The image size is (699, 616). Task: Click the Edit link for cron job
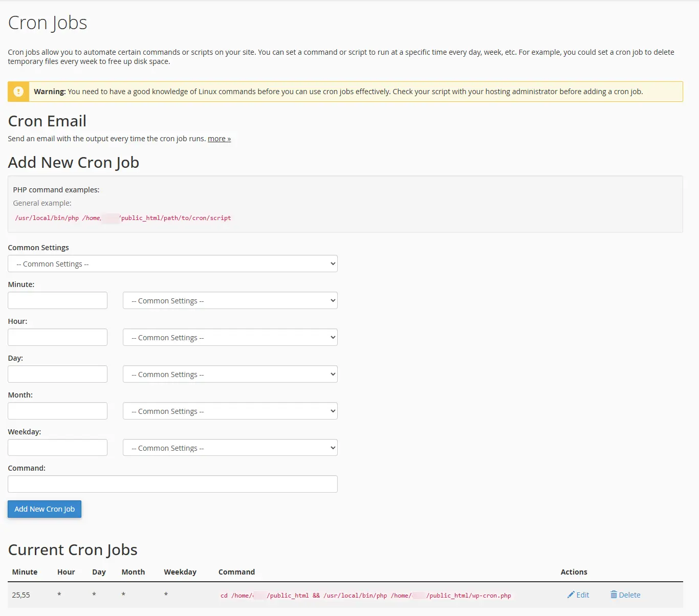coord(582,595)
